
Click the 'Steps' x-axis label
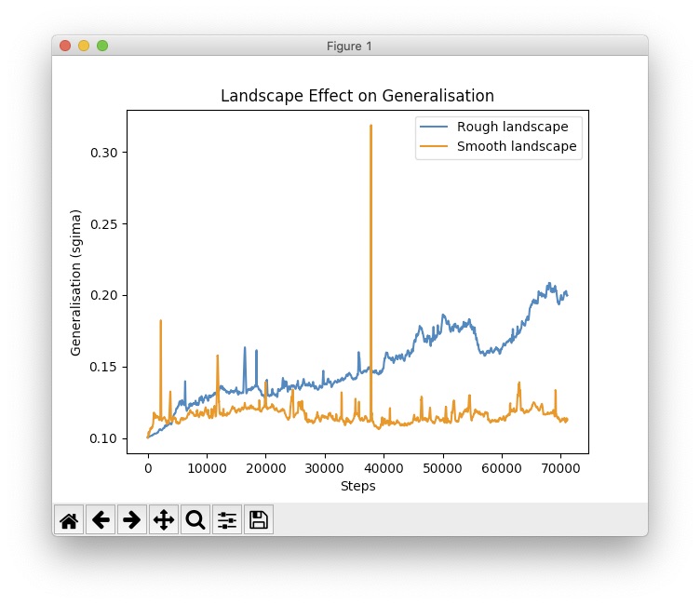click(358, 486)
